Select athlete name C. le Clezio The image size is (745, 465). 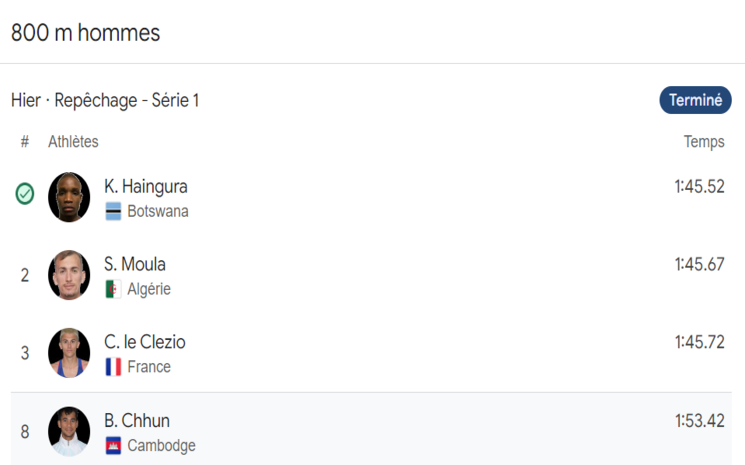click(145, 342)
